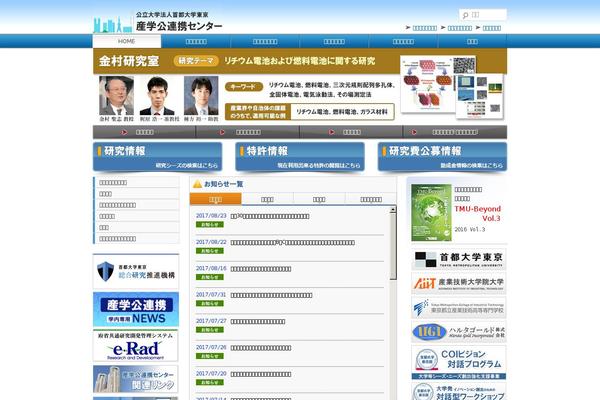Viewport: 600px width, 400px height.
Task: Click the date 2017/08/16
Action: point(211,268)
